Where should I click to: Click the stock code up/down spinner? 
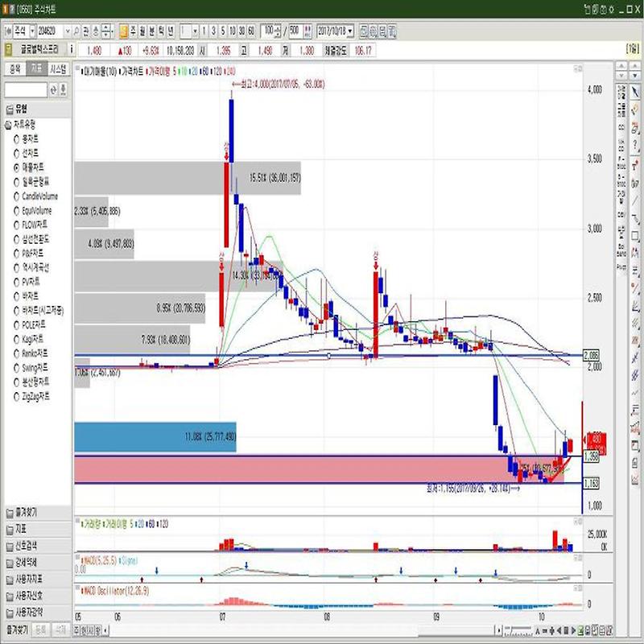(106, 31)
